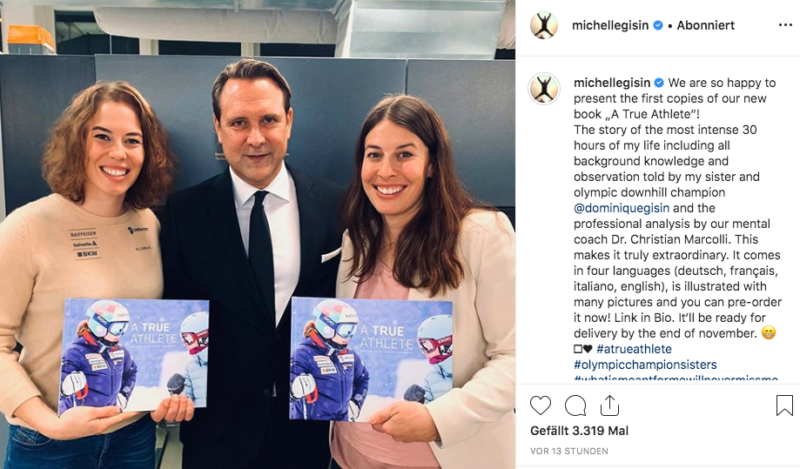This screenshot has width=800, height=469.
Task: Open comments via speech bubble icon
Action: click(575, 406)
